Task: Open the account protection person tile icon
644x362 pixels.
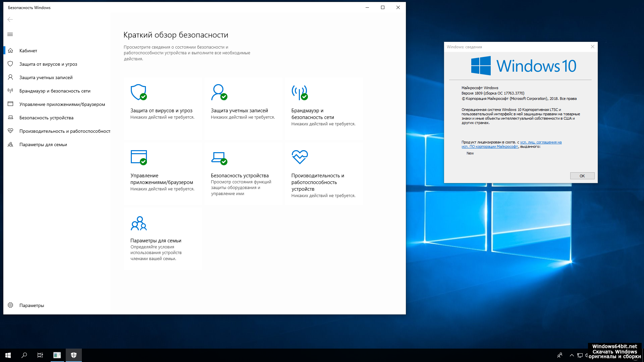Action: point(219,92)
